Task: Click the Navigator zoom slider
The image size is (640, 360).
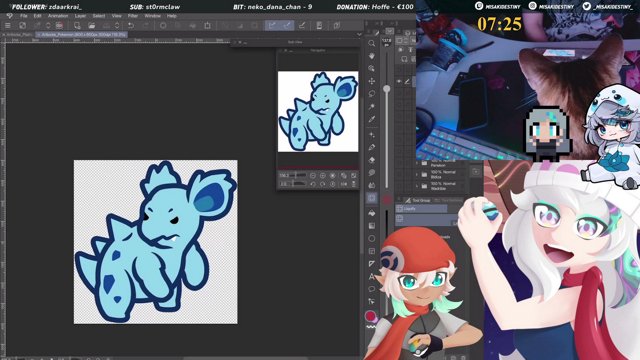Action: (297, 176)
